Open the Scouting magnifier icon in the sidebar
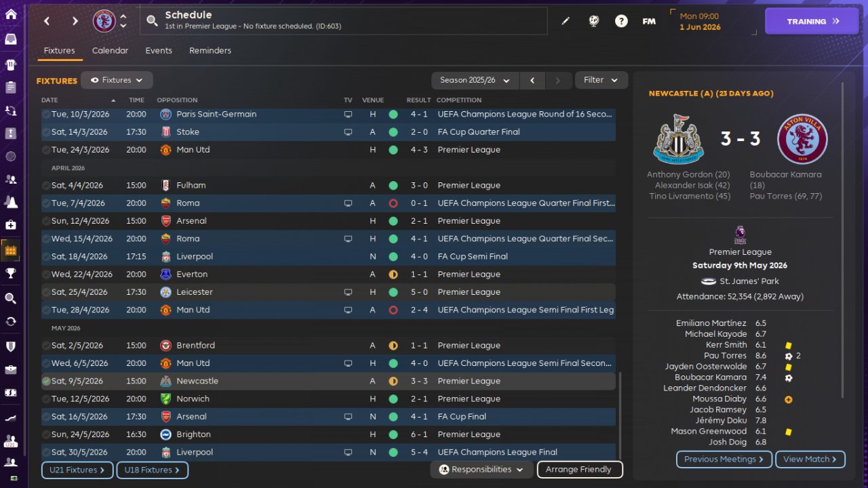The width and height of the screenshot is (868, 488). 11,298
